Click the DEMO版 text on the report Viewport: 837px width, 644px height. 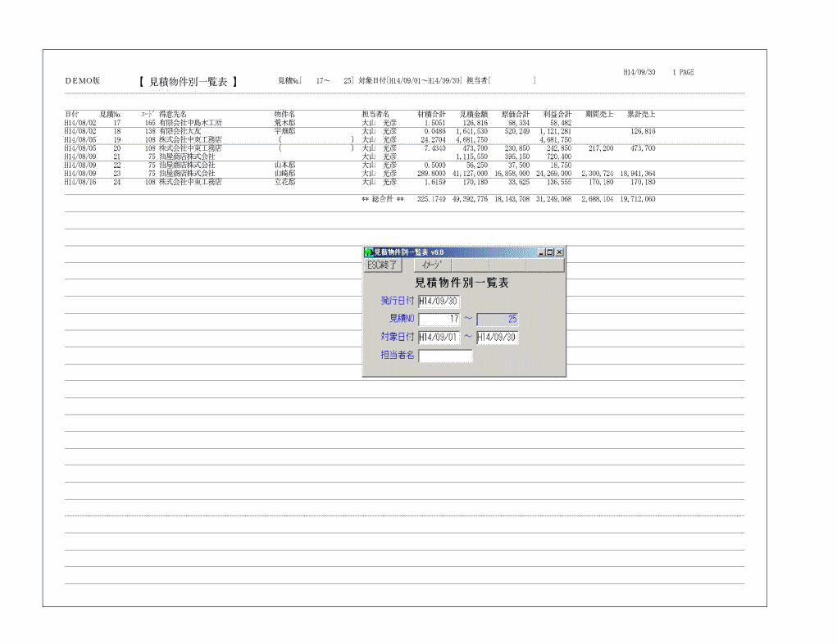tap(83, 81)
